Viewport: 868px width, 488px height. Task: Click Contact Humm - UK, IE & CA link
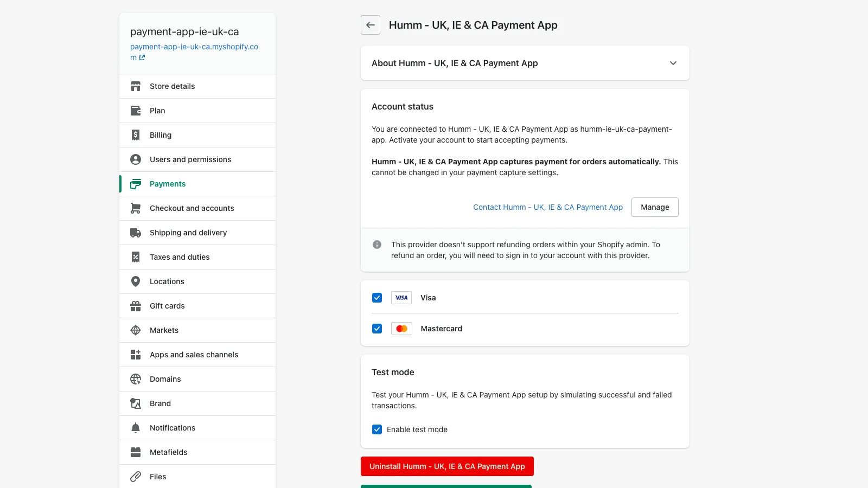pyautogui.click(x=548, y=207)
